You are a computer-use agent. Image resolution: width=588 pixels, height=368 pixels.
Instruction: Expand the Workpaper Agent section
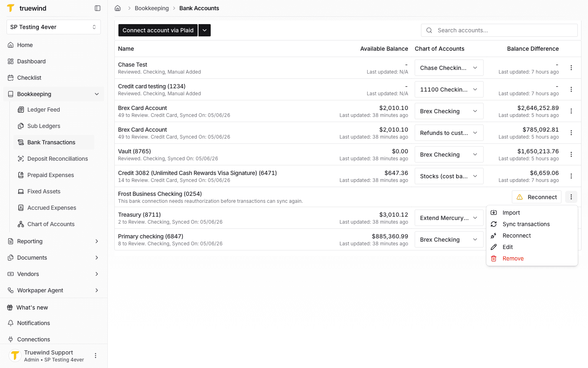tap(97, 290)
